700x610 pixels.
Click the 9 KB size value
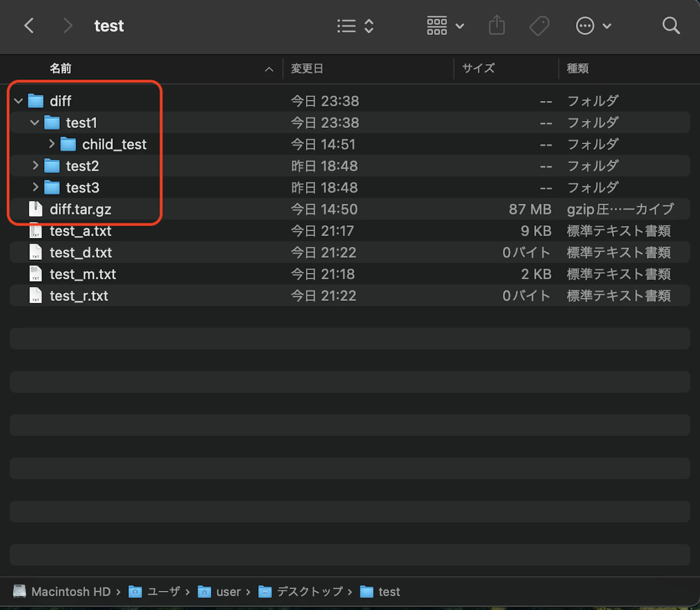point(536,231)
